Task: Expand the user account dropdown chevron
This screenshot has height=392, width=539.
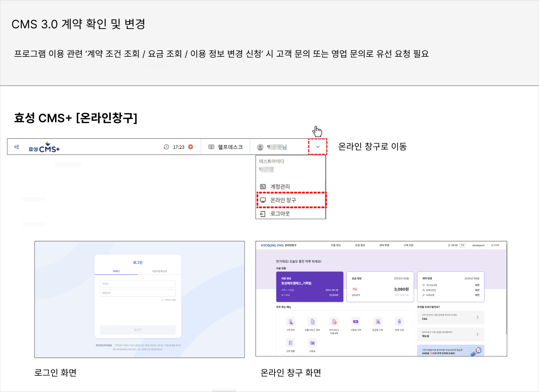Action: click(318, 147)
